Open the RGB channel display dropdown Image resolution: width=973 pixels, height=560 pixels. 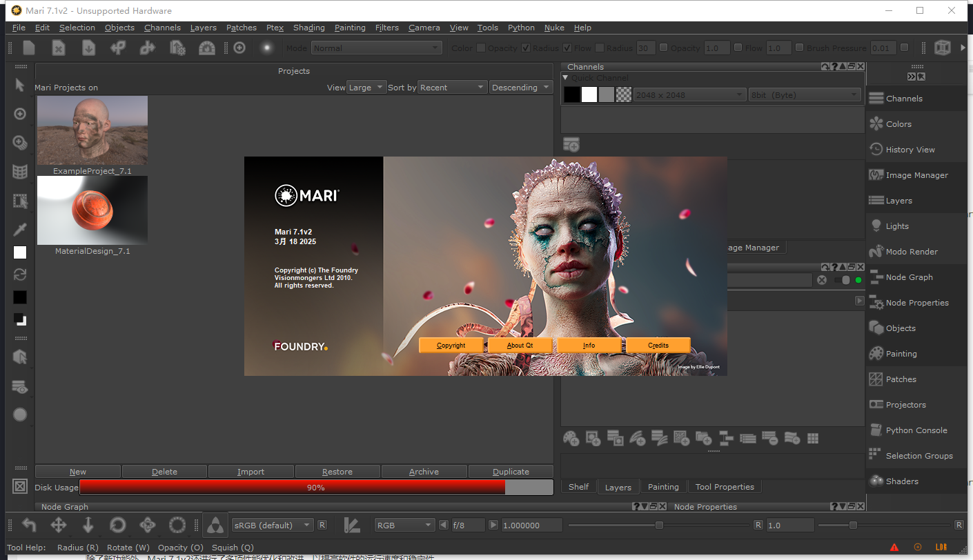(x=404, y=525)
